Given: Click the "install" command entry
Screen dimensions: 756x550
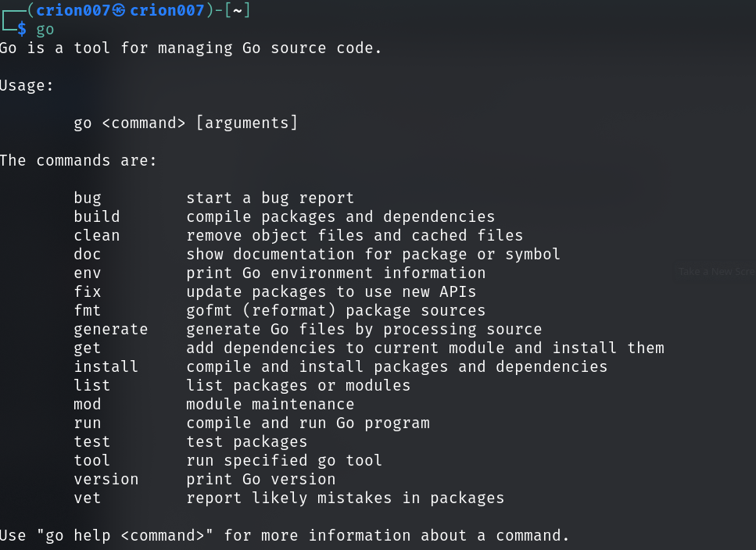Looking at the screenshot, I should [x=106, y=366].
